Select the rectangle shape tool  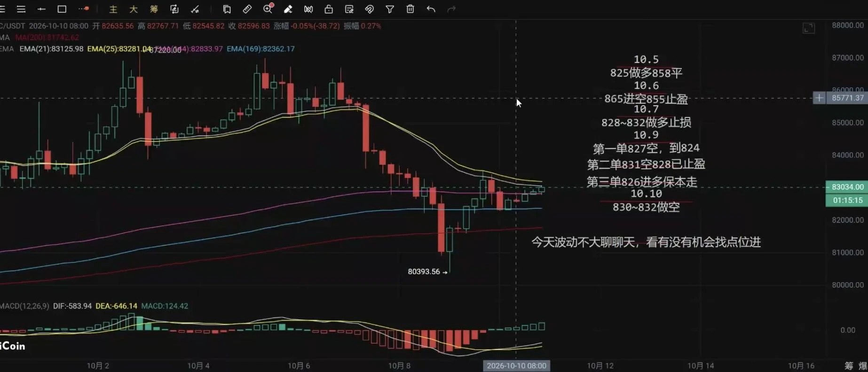point(62,9)
